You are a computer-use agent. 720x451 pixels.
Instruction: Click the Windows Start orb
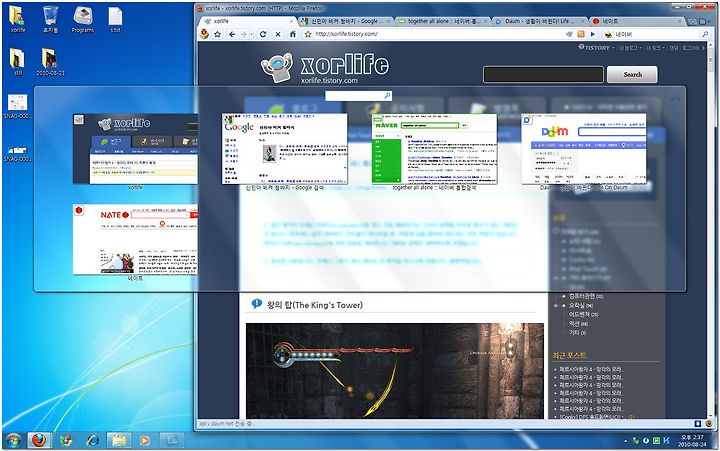pyautogui.click(x=13, y=441)
